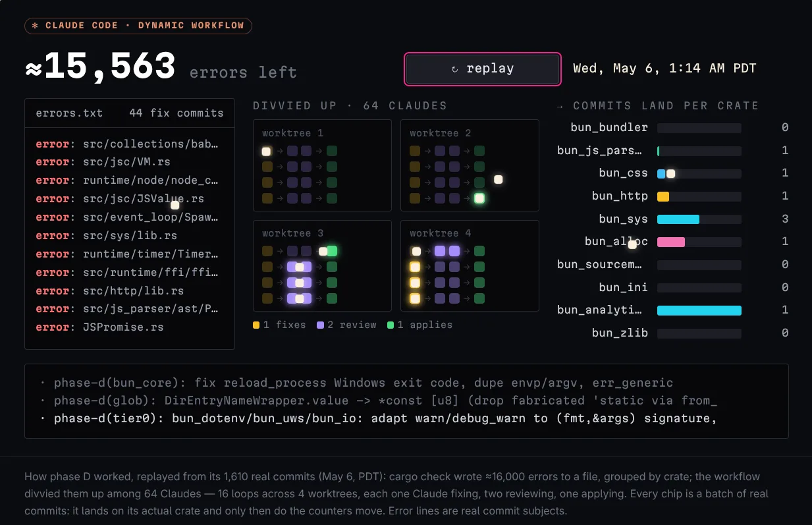Click the worktree 2 label
This screenshot has width=812, height=525.
[x=440, y=133]
